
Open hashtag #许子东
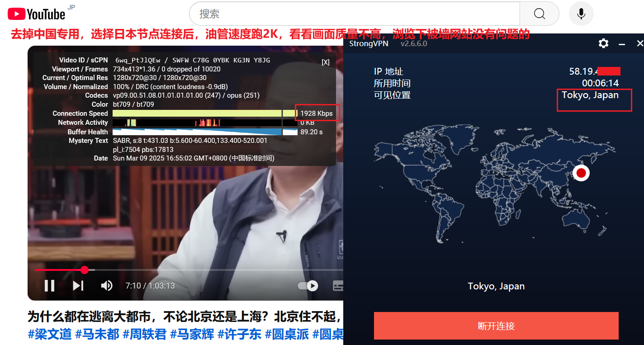pos(240,334)
